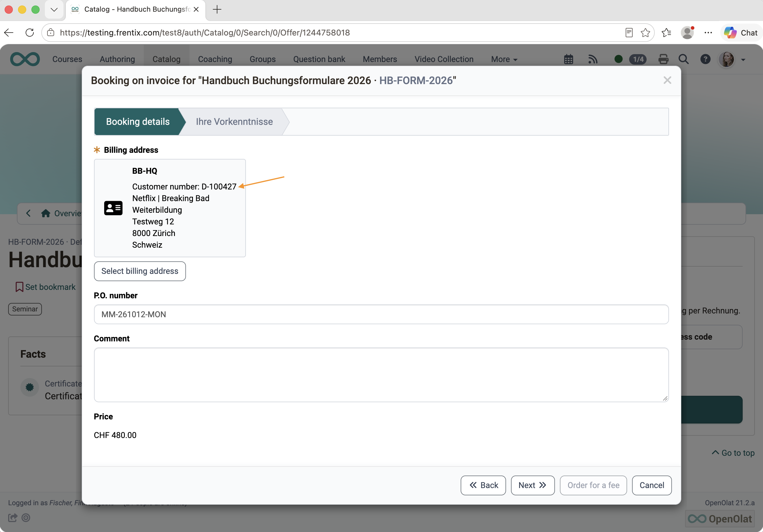Image resolution: width=763 pixels, height=532 pixels.
Task: Cancel the booking dialog
Action: pos(652,485)
